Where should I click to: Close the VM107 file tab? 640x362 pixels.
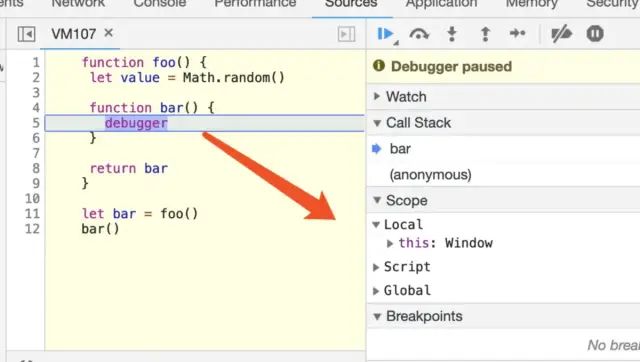click(108, 33)
